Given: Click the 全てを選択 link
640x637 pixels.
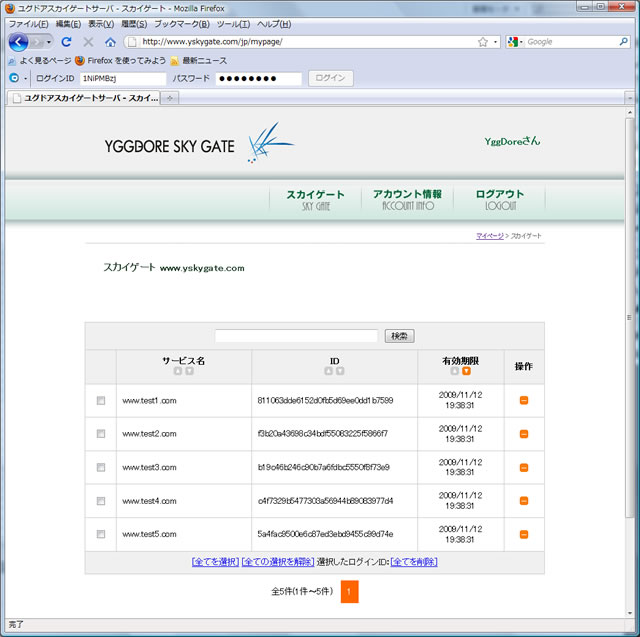Looking at the screenshot, I should click(x=214, y=562).
